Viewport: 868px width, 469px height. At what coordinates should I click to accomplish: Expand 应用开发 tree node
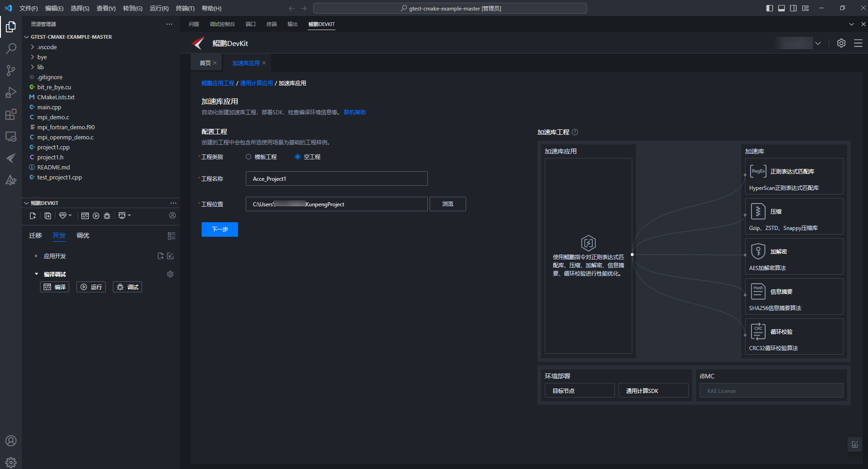[36, 256]
